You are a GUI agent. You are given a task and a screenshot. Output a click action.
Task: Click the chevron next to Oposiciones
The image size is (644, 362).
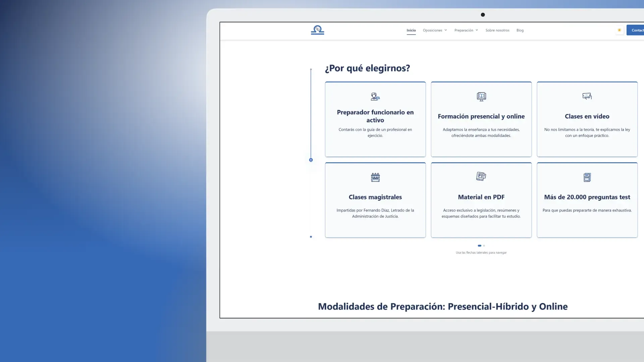click(x=446, y=30)
